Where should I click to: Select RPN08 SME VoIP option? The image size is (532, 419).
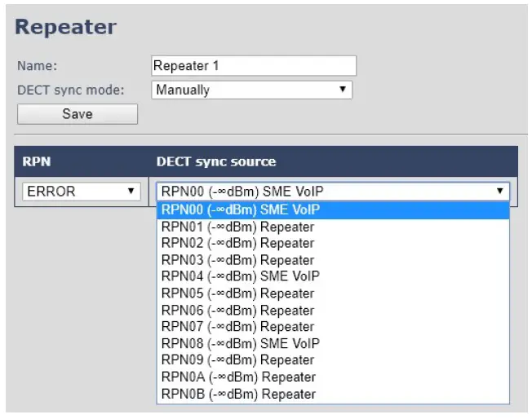click(333, 343)
